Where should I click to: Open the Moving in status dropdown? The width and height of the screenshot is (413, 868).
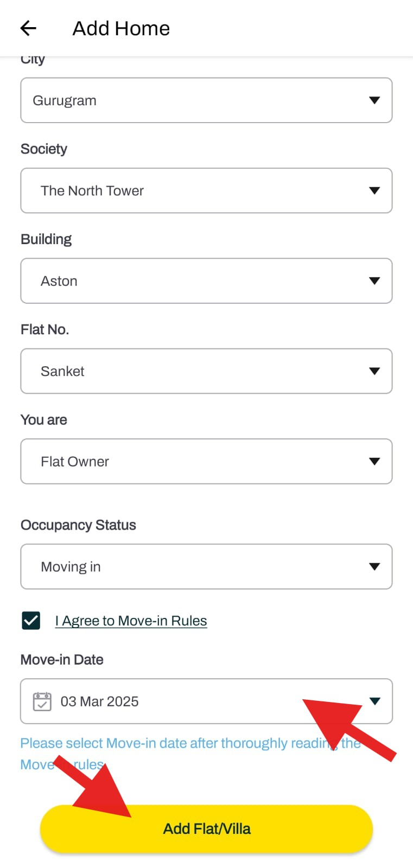click(x=206, y=567)
